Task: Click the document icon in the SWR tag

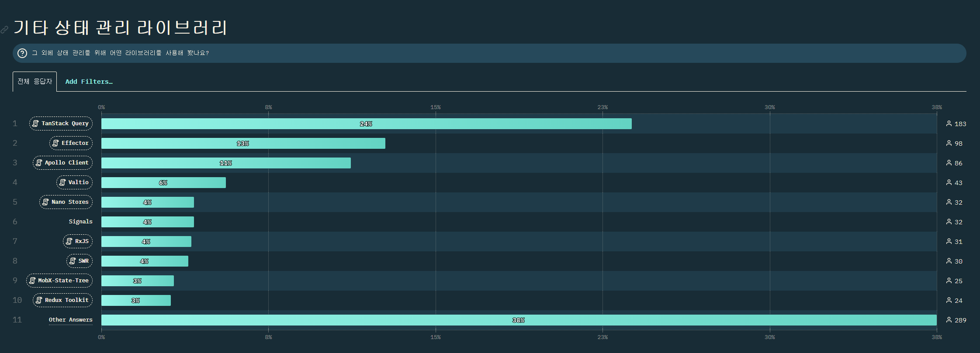Action: click(73, 261)
